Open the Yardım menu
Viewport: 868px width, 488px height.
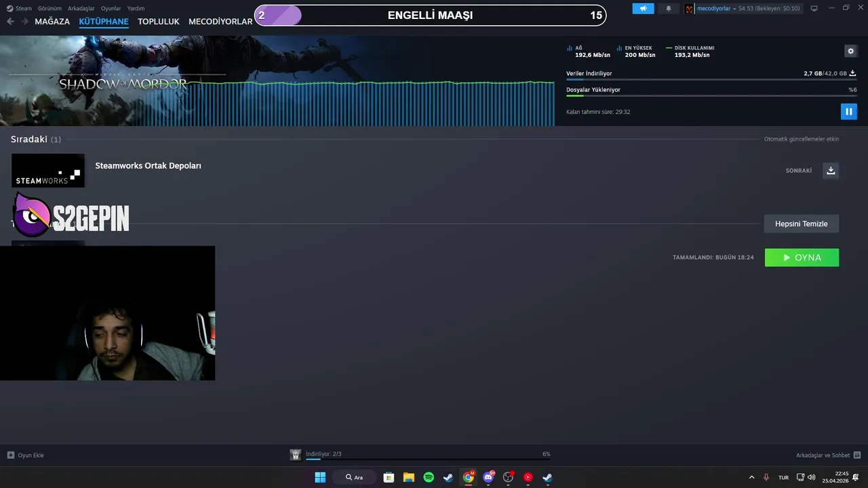[136, 8]
